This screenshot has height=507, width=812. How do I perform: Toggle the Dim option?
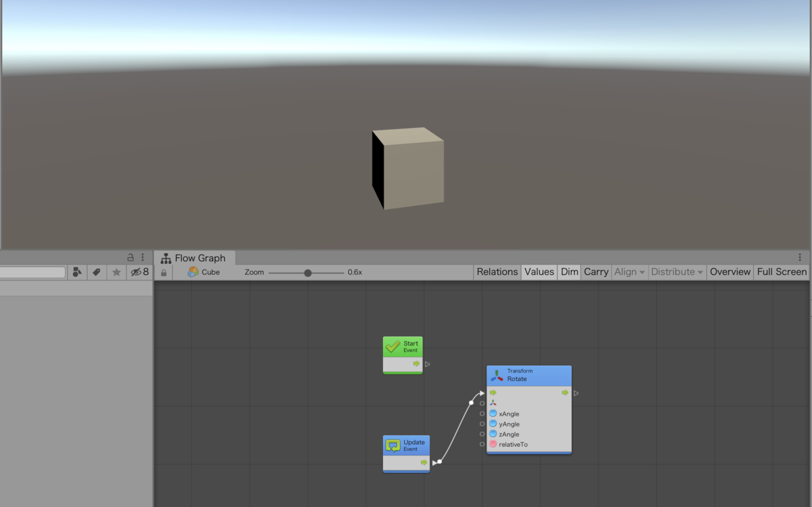pos(570,271)
